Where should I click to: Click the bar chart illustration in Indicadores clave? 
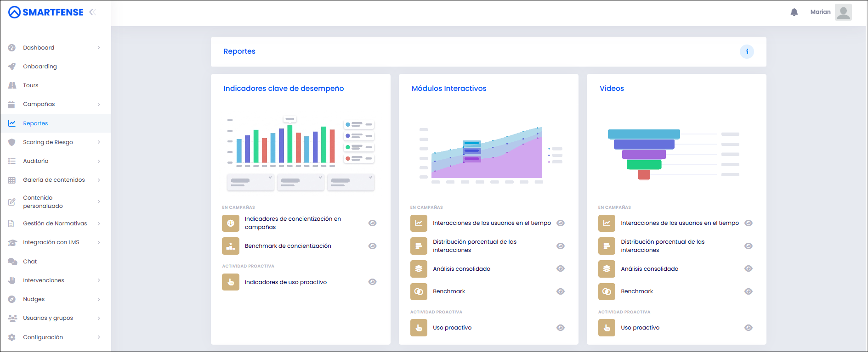[301, 154]
